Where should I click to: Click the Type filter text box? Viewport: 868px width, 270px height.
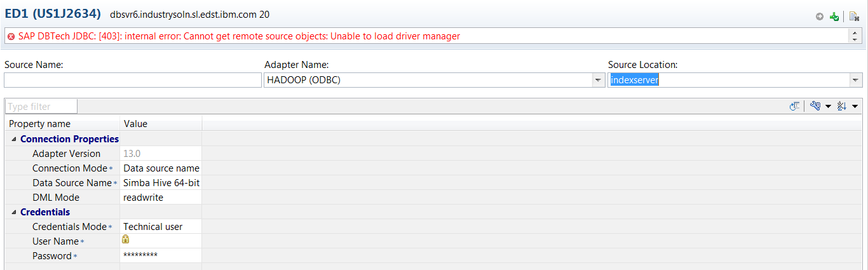click(41, 107)
